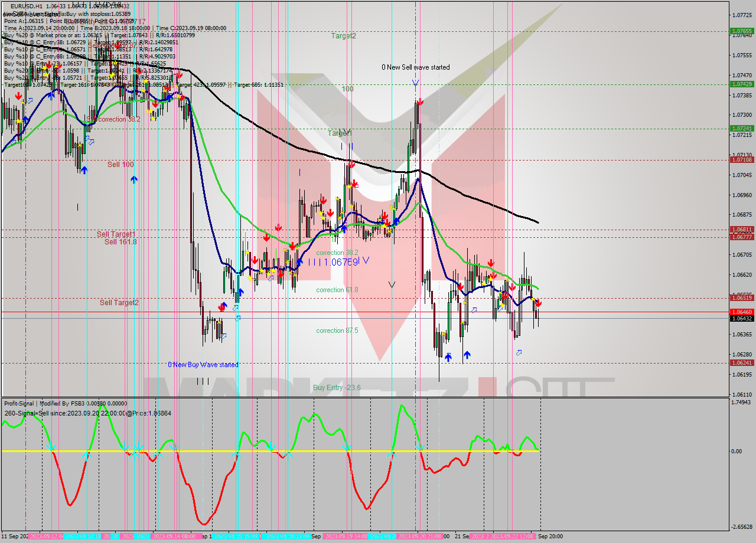Click the green 1.07241 price tag
Viewport: 756px width, 543px height.
click(x=741, y=128)
